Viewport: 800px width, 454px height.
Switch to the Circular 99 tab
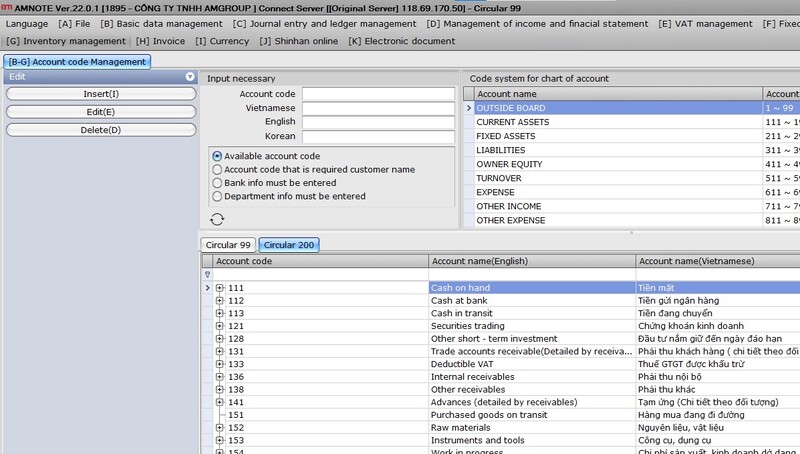click(228, 245)
